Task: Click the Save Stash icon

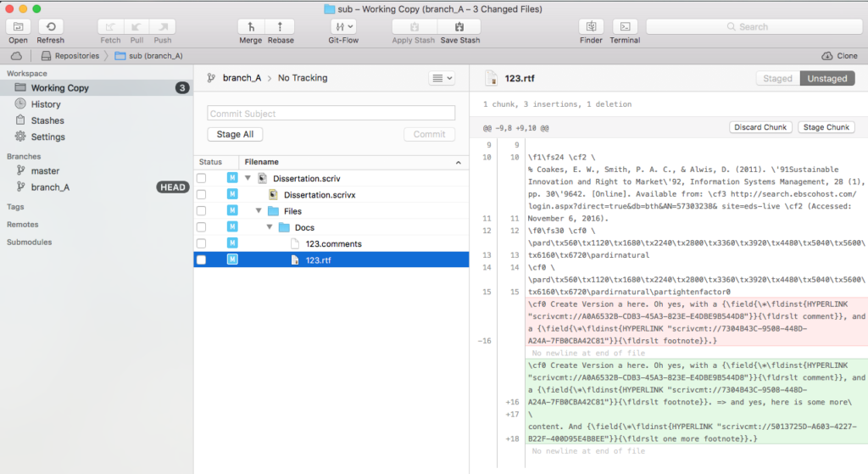Action: 459,27
